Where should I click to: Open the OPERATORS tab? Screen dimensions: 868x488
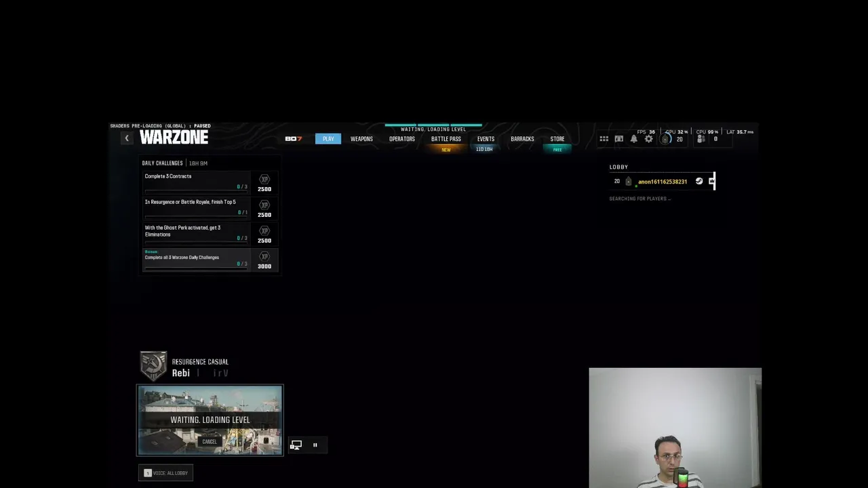(x=402, y=139)
